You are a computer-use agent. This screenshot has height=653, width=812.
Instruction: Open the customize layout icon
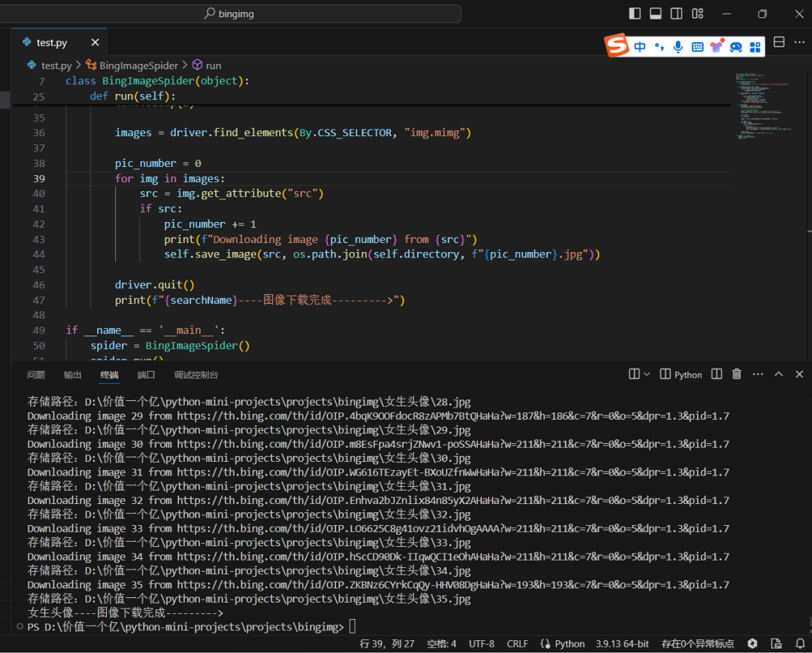tap(698, 14)
